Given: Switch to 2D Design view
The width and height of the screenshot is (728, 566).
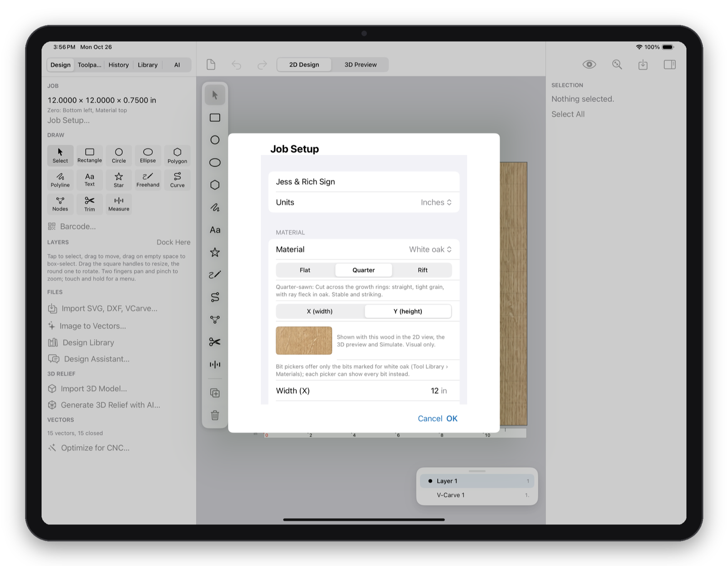Looking at the screenshot, I should click(x=304, y=65).
